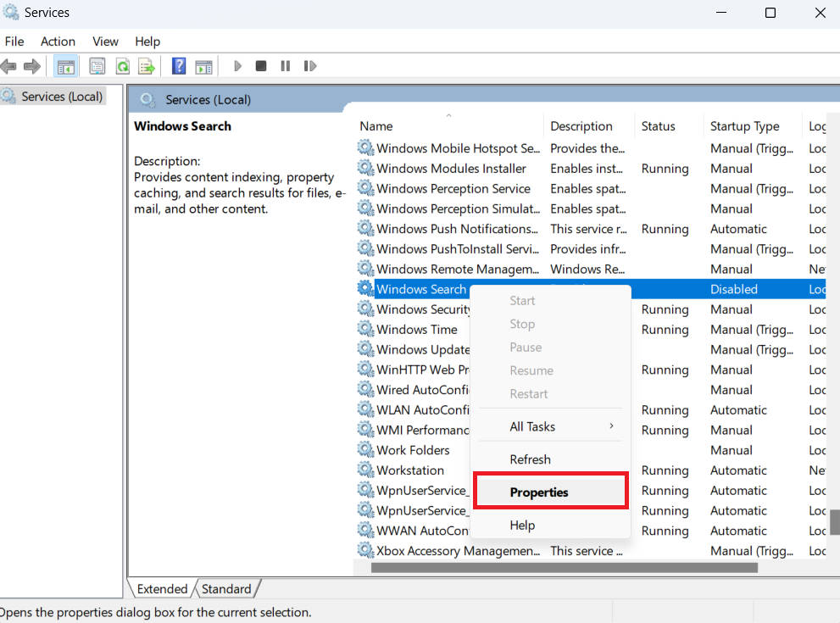Click the Export List toolbar icon
The height and width of the screenshot is (623, 840).
[147, 66]
